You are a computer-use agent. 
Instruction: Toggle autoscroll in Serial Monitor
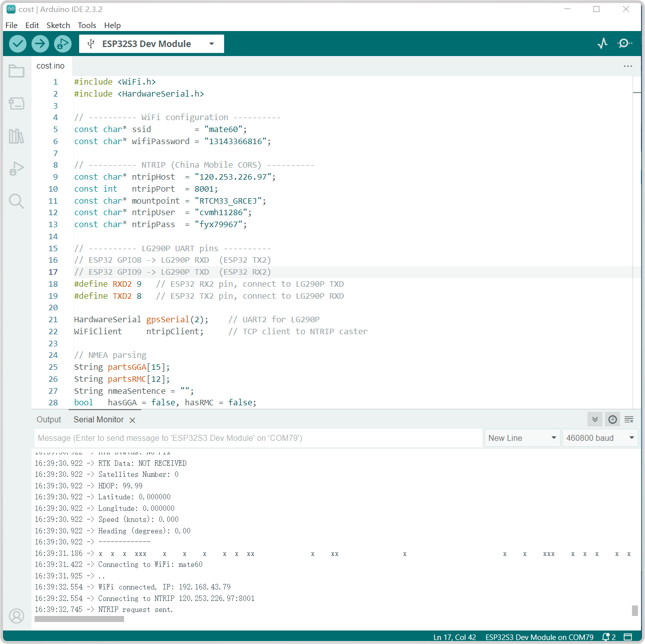click(595, 419)
